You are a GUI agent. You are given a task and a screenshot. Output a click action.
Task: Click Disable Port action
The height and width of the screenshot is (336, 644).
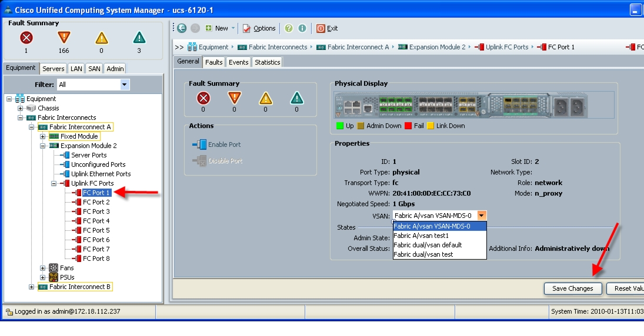(217, 161)
